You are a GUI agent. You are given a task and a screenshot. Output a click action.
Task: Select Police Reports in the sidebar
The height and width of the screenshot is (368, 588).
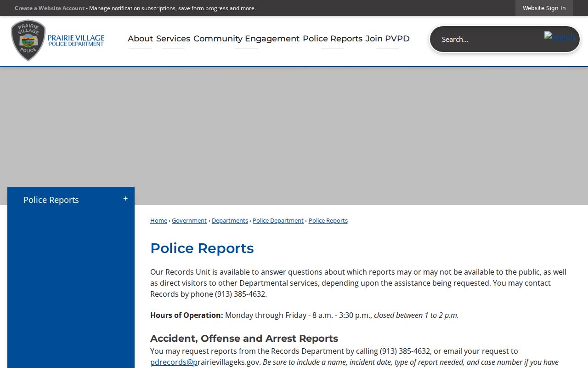[51, 200]
